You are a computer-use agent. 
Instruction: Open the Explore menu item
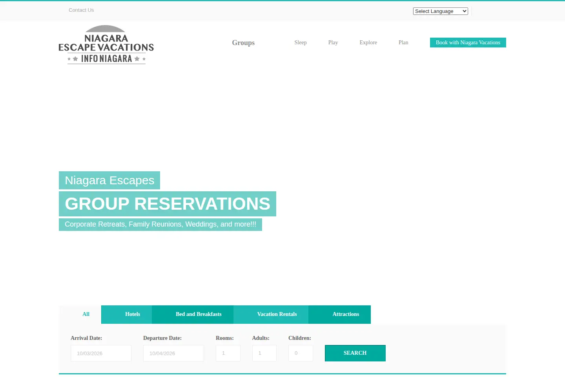(368, 42)
